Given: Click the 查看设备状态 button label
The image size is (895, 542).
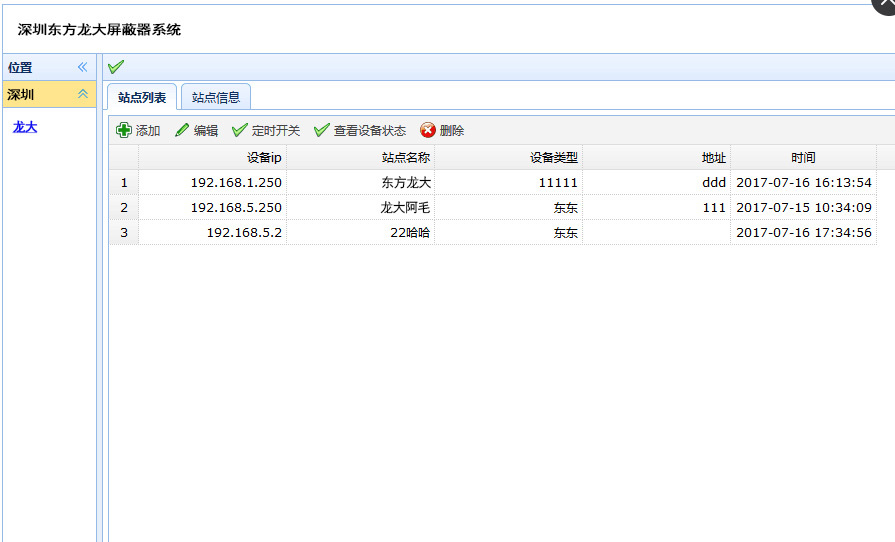Looking at the screenshot, I should click(370, 131).
